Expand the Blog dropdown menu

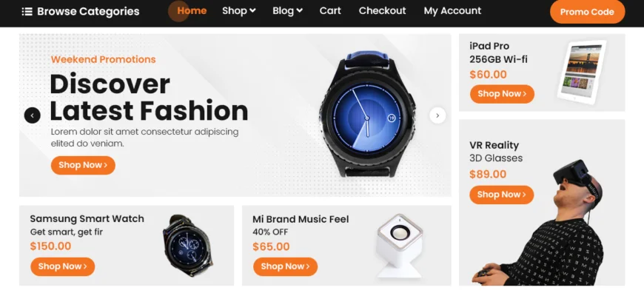click(287, 10)
